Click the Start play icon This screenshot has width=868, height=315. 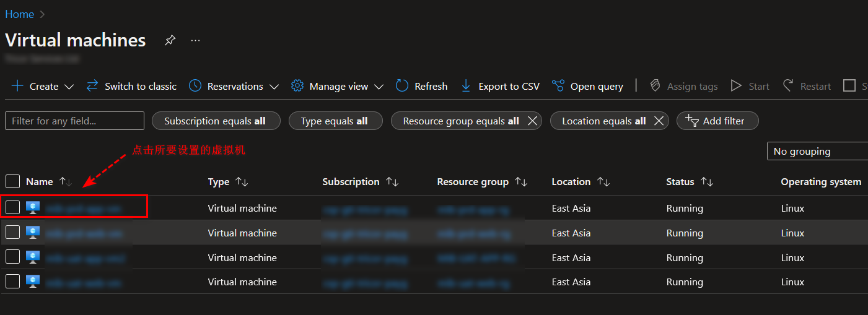coord(736,86)
